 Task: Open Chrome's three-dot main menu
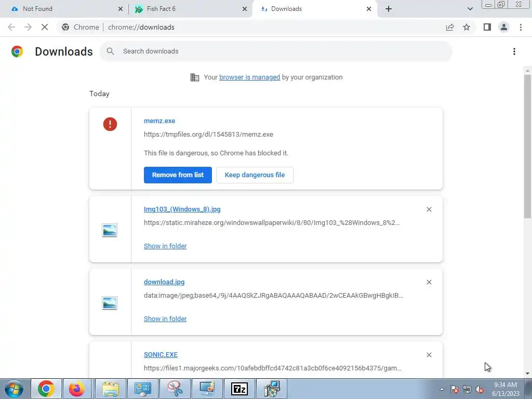(x=521, y=27)
